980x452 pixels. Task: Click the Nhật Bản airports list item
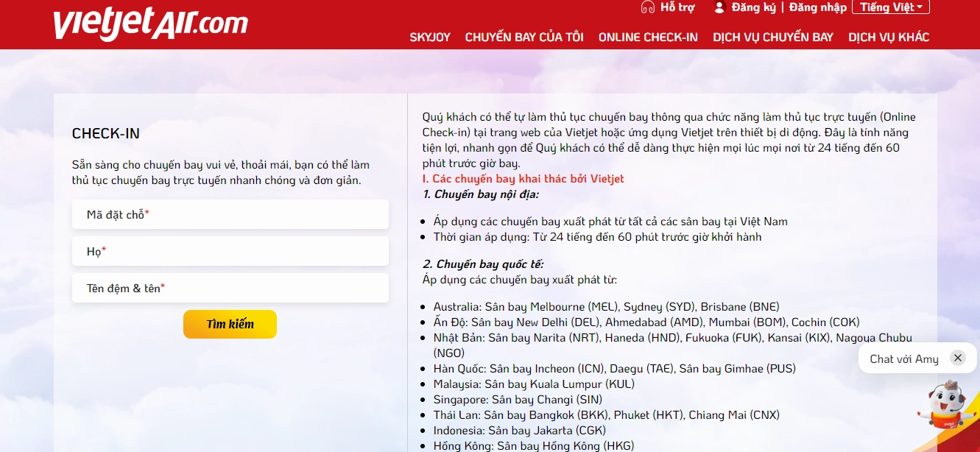[672, 345]
